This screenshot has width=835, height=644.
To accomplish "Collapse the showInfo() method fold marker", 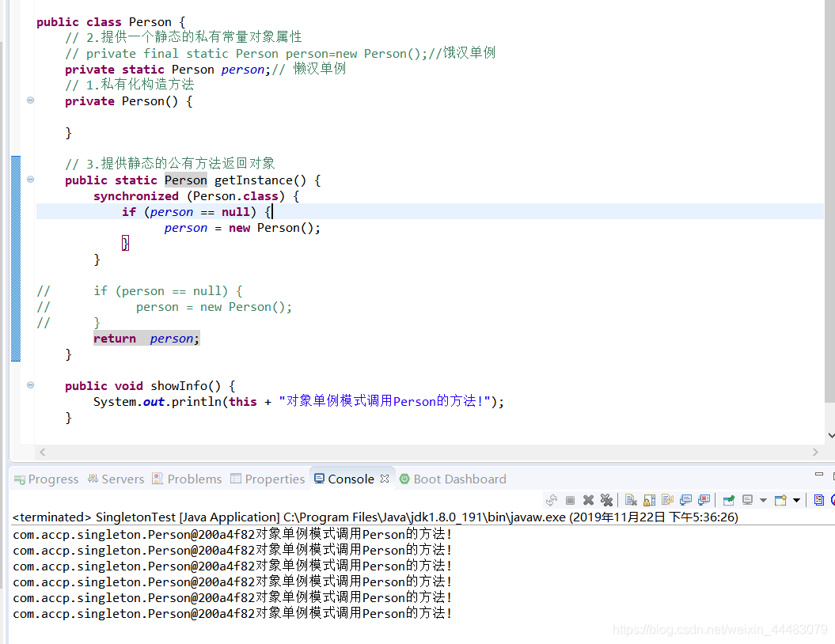I will [30, 385].
